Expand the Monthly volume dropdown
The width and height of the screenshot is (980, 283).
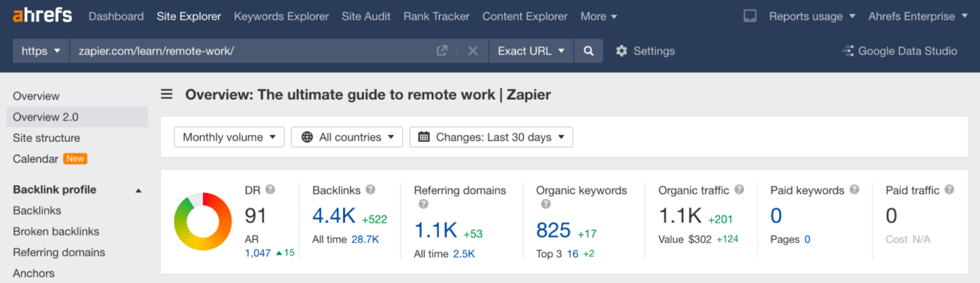229,137
